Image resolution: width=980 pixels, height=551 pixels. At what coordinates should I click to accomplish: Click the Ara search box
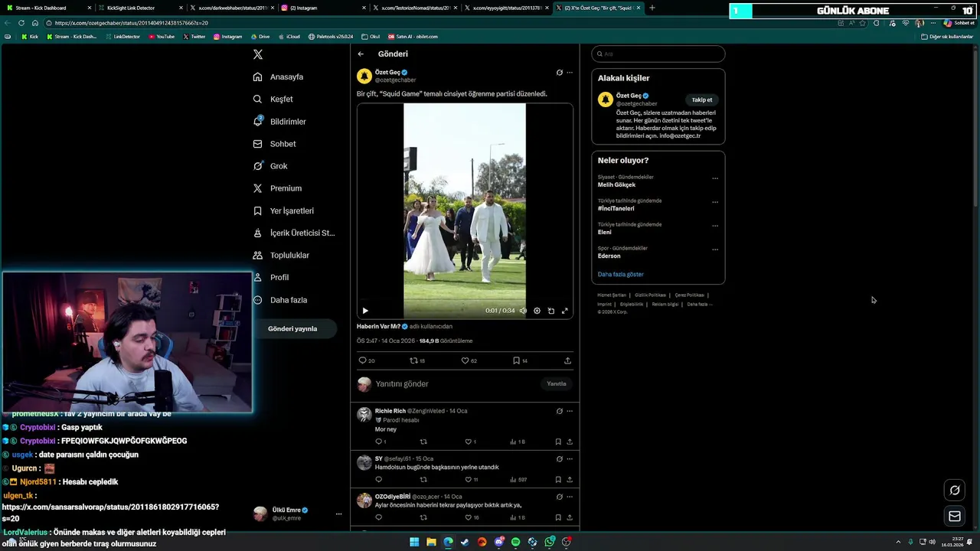pyautogui.click(x=658, y=54)
